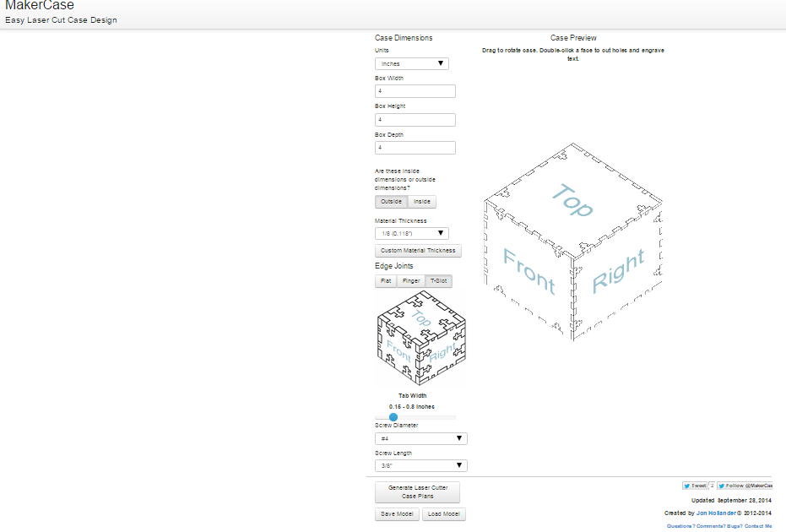Screen dimensions: 786x532
Task: Choose Flat edge joints
Action: pyautogui.click(x=386, y=281)
